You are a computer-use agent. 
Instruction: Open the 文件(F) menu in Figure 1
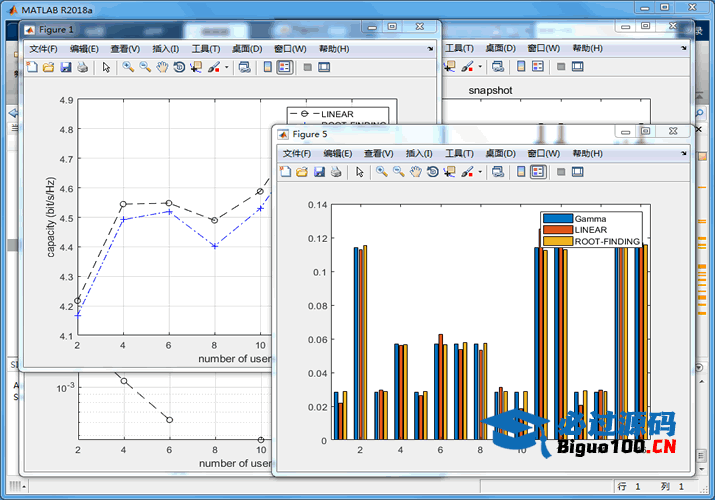[x=43, y=48]
